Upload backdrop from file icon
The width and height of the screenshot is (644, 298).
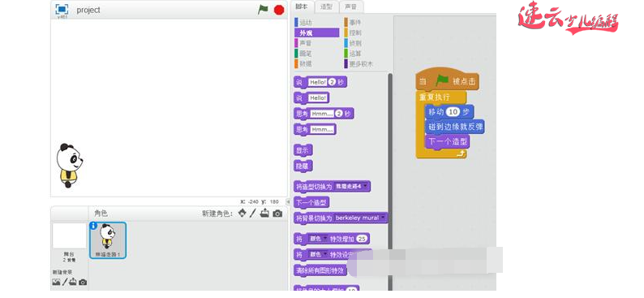pos(73,282)
